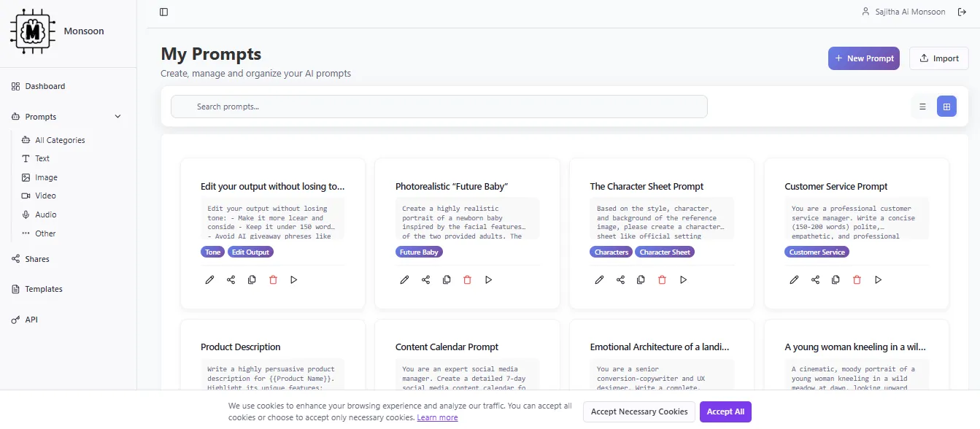Open Sajitha Ai Monsoon user profile
This screenshot has width=980, height=429.
(x=903, y=12)
